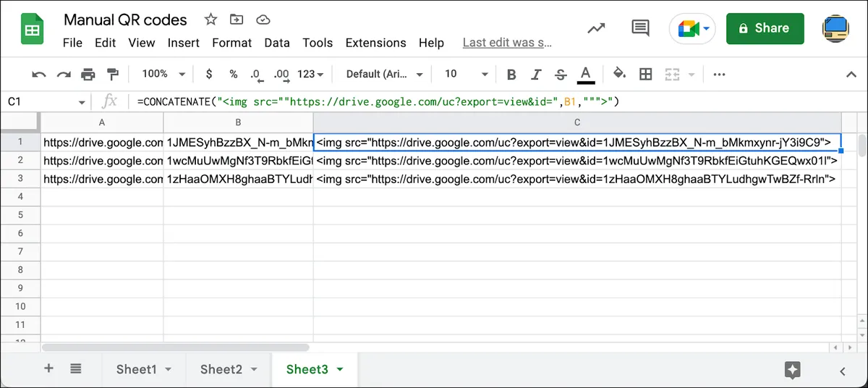Screen dimensions: 868x388
Task: Click the vertical scrollbar
Action: 861,145
